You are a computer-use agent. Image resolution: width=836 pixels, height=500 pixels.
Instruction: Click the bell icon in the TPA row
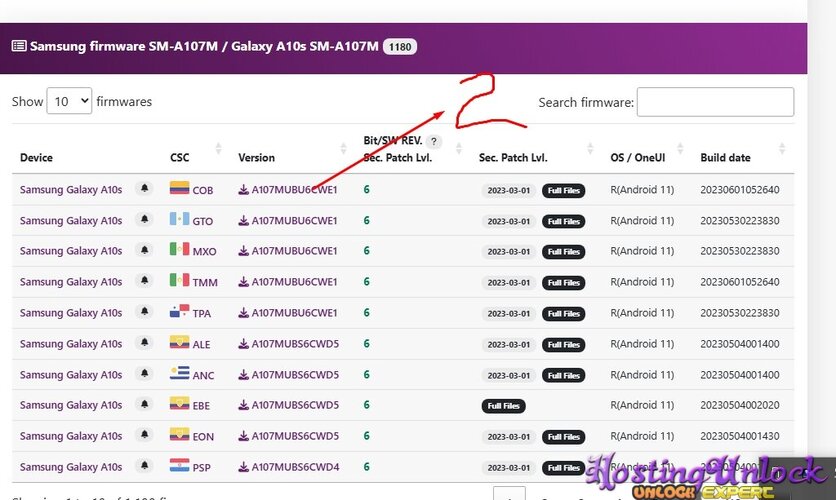(x=144, y=311)
